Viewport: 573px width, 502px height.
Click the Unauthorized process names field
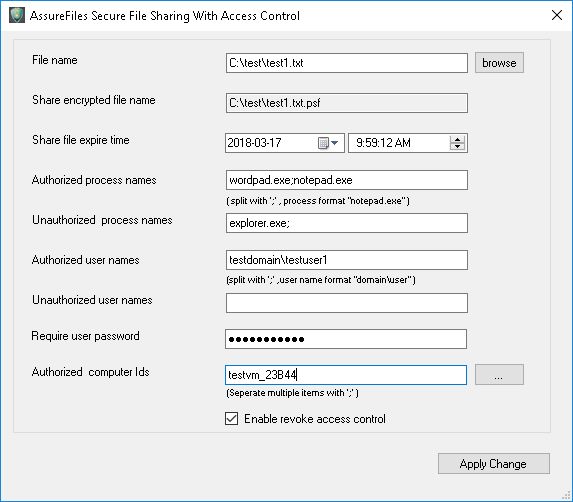click(347, 223)
